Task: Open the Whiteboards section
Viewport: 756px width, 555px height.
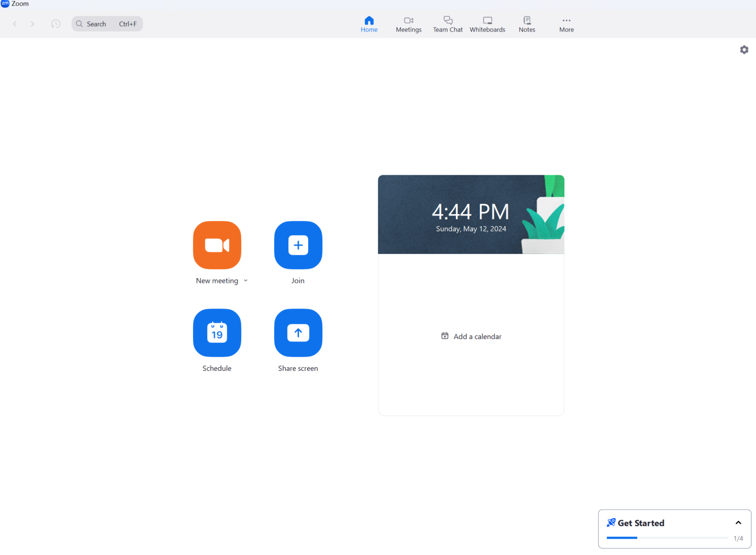Action: [487, 24]
